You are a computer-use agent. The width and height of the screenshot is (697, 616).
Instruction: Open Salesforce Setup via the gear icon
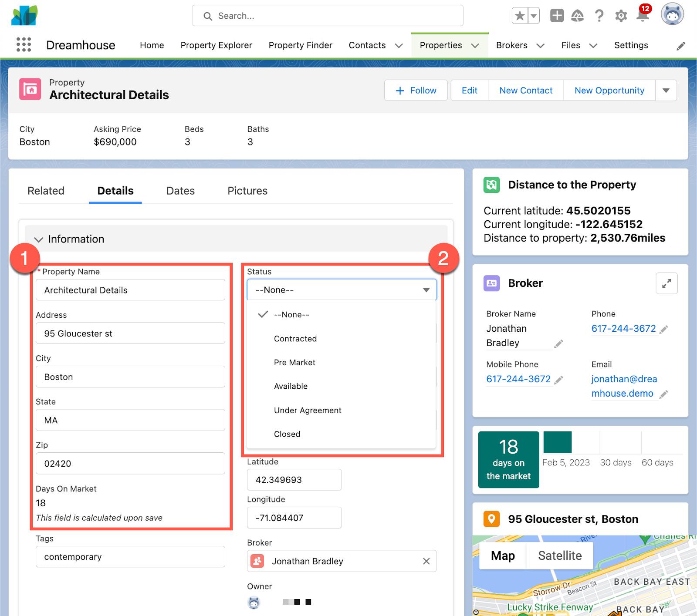click(620, 16)
